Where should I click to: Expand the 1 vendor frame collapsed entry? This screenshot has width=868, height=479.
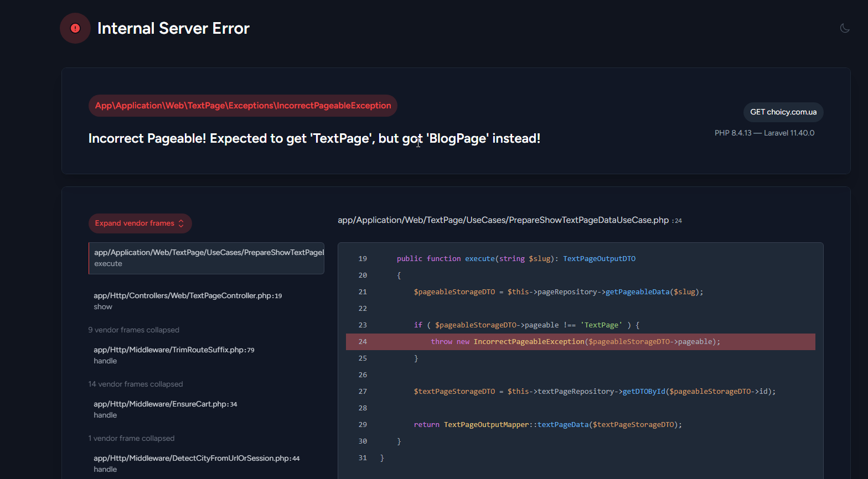tap(131, 438)
